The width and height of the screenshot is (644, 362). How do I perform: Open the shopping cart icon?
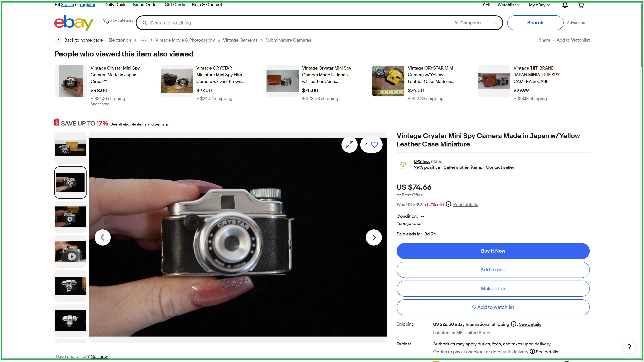pos(581,5)
